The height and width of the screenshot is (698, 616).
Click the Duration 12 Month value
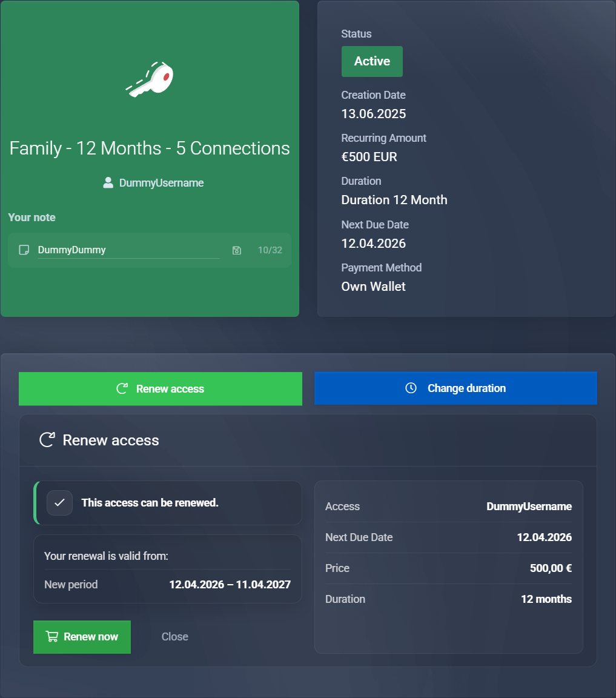coord(394,200)
